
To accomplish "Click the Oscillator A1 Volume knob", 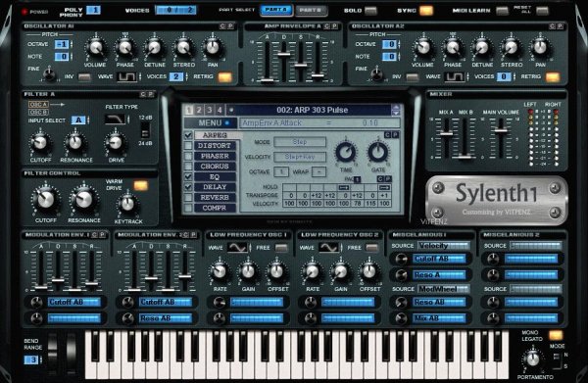I will (95, 48).
